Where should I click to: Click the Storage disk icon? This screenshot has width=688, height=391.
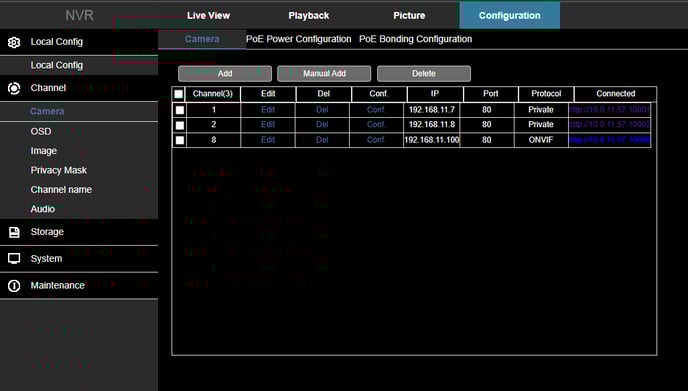(14, 232)
